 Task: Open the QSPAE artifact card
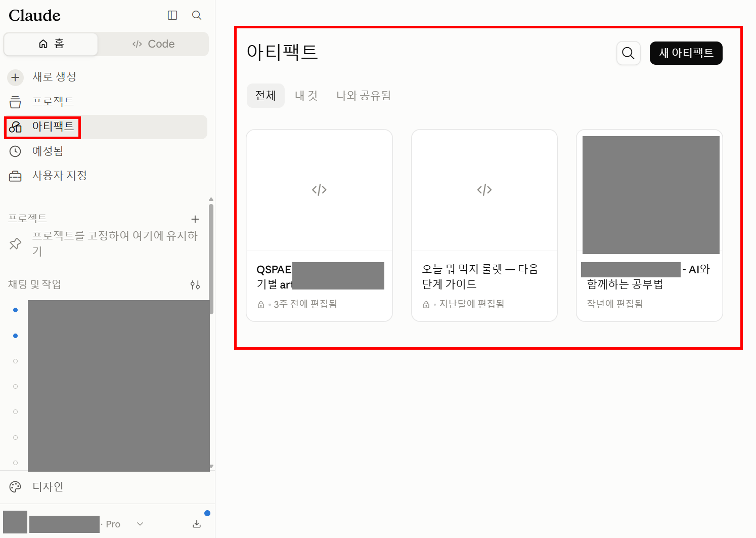319,225
